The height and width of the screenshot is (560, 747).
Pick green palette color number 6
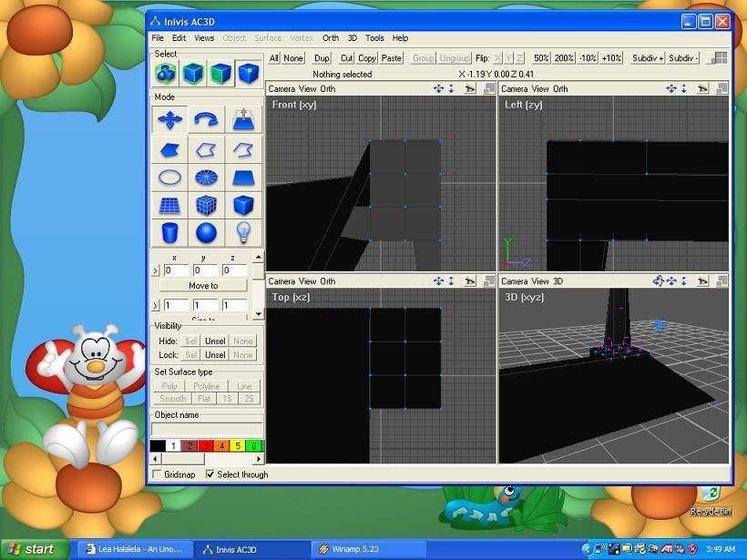(x=254, y=445)
